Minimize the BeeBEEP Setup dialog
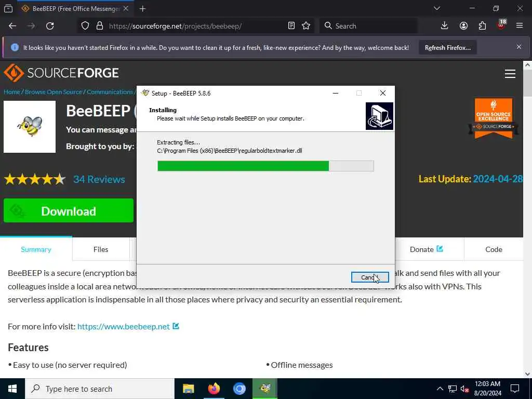Image resolution: width=532 pixels, height=399 pixels. click(336, 94)
